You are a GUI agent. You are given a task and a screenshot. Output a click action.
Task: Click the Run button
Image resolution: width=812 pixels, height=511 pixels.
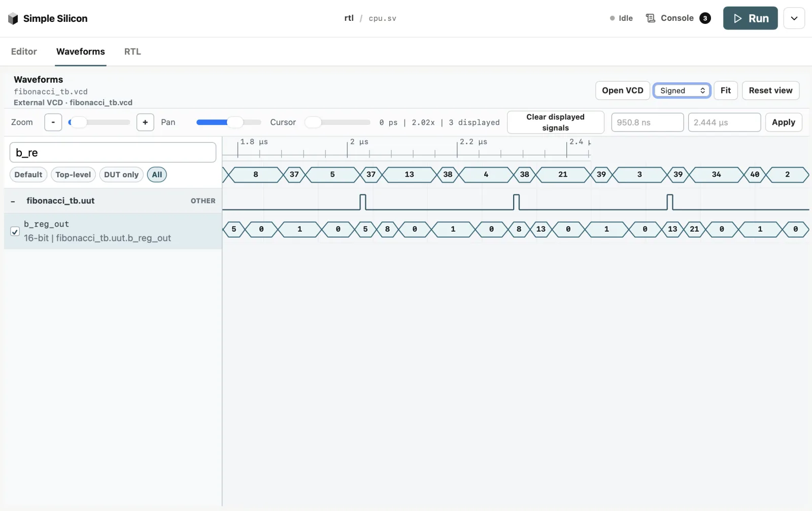tap(750, 18)
